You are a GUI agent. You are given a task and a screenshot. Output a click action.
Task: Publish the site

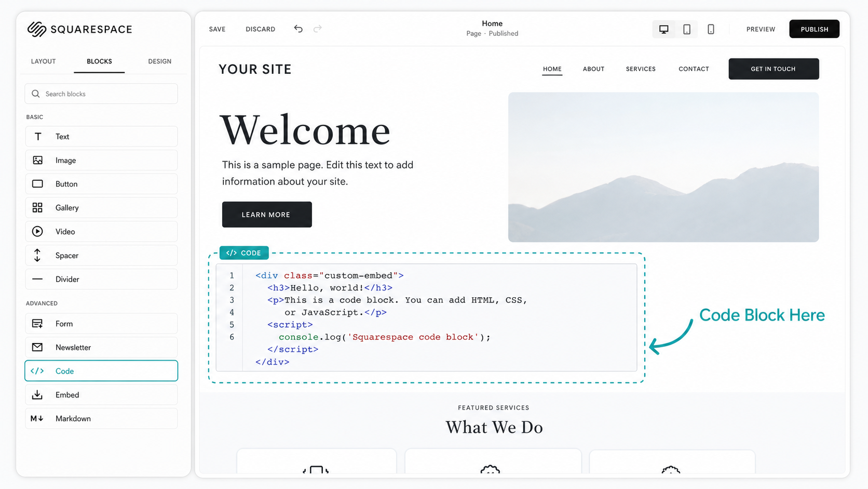[814, 29]
